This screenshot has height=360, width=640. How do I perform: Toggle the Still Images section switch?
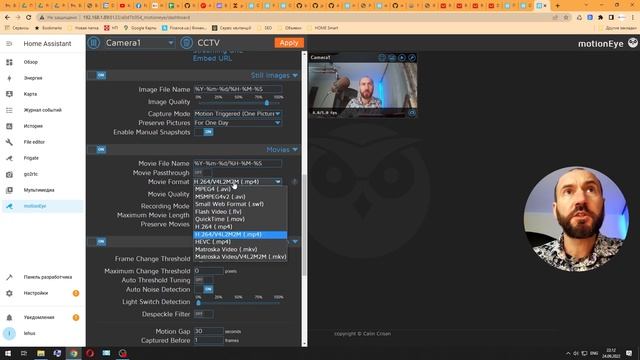pos(97,76)
